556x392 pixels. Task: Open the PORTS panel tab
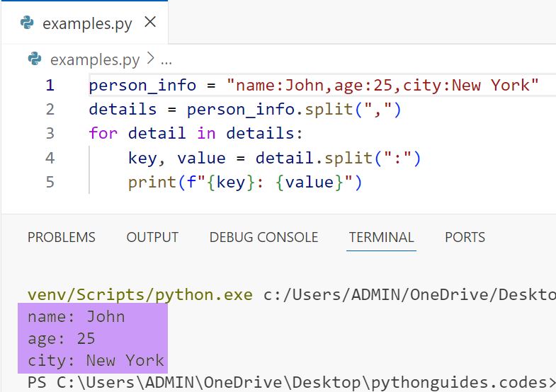coord(465,237)
